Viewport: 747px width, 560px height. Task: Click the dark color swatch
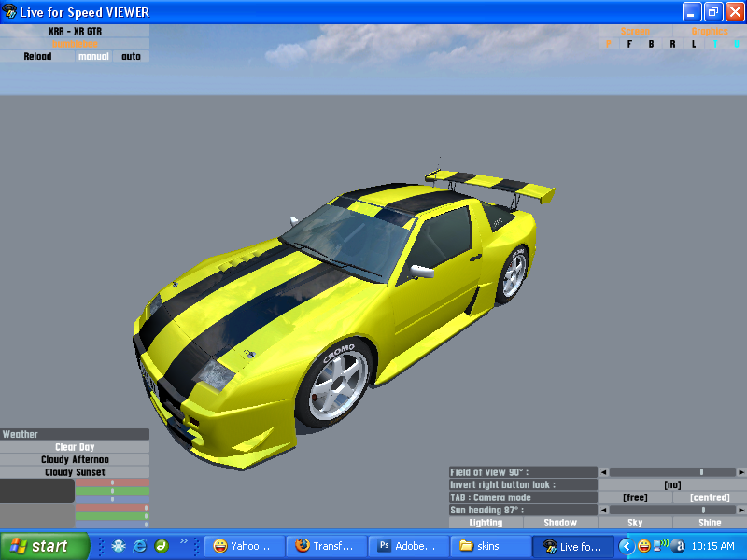[x=37, y=491]
